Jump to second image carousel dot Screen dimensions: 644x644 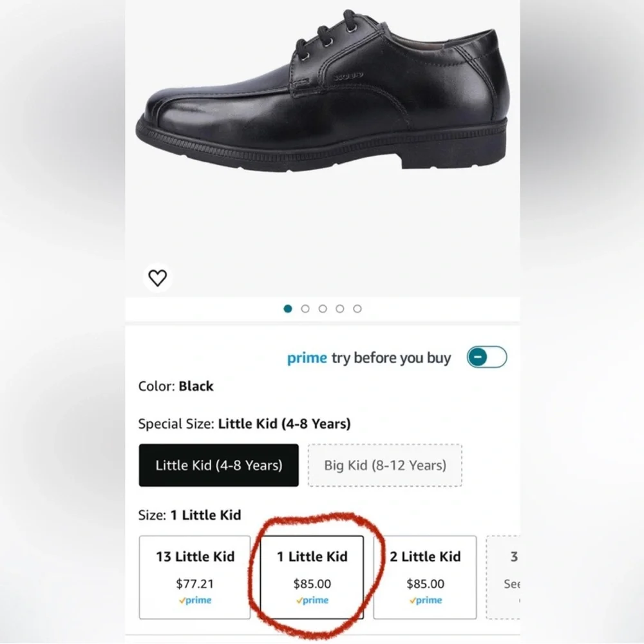click(305, 309)
